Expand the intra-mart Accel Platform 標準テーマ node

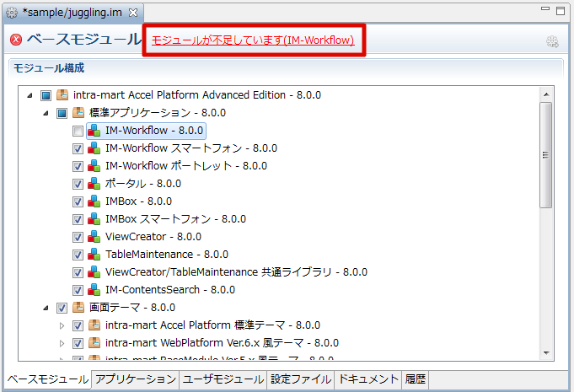click(x=62, y=325)
